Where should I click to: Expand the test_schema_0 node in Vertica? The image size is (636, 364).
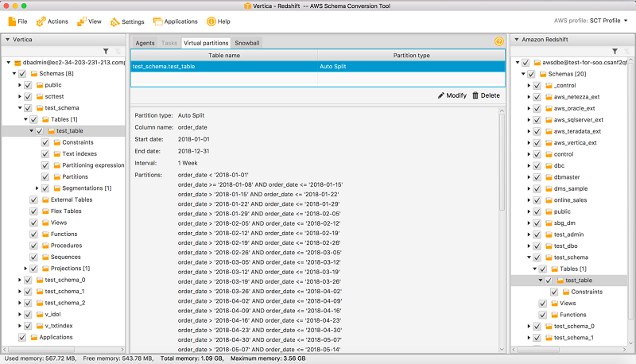(20, 280)
